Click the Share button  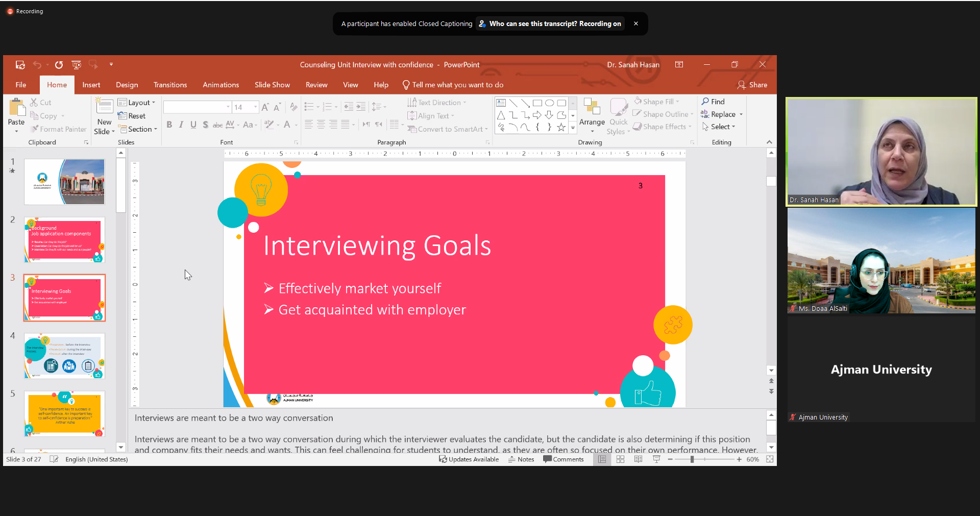coord(752,85)
